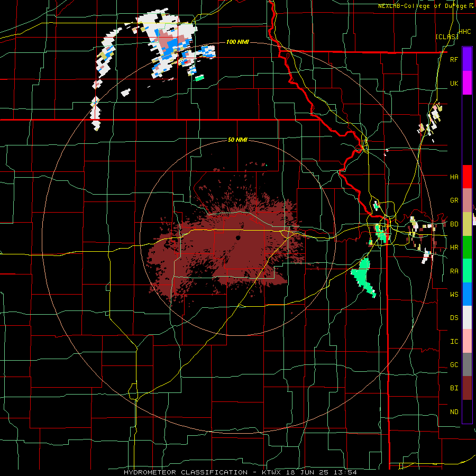The image size is (476, 476).
Task: Click the HHC product code text
Action: [x=465, y=32]
